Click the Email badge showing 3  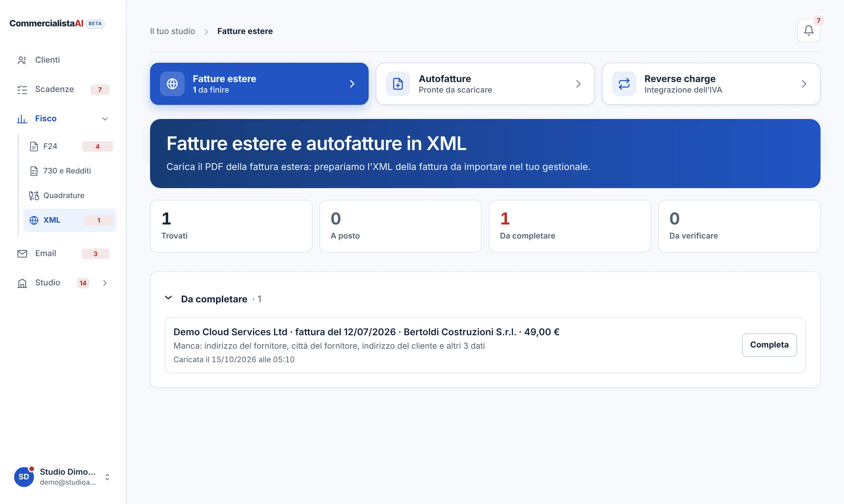(95, 254)
